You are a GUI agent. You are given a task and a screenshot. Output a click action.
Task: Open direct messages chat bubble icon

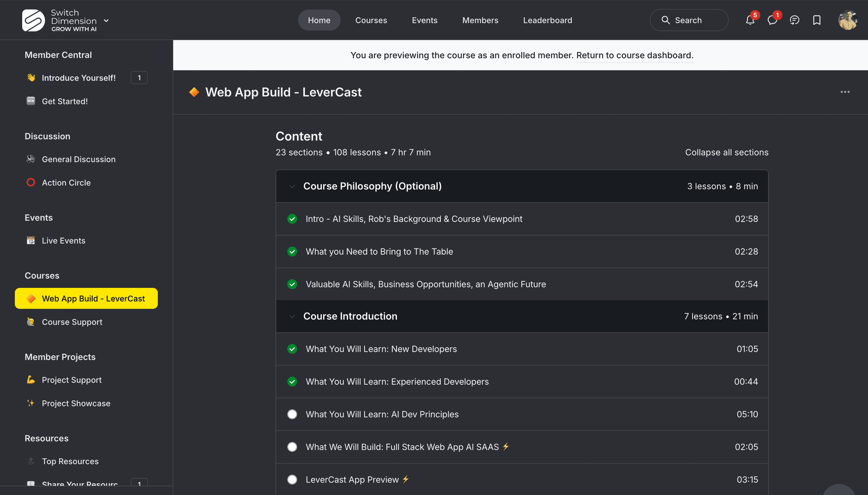point(772,20)
